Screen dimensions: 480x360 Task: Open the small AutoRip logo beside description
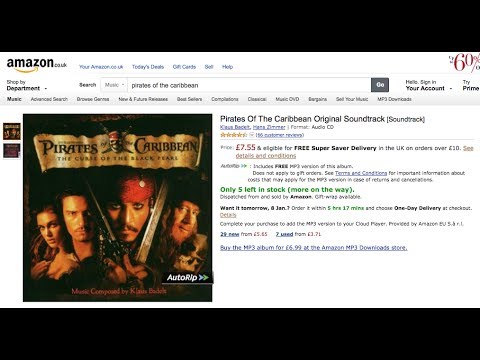click(234, 166)
